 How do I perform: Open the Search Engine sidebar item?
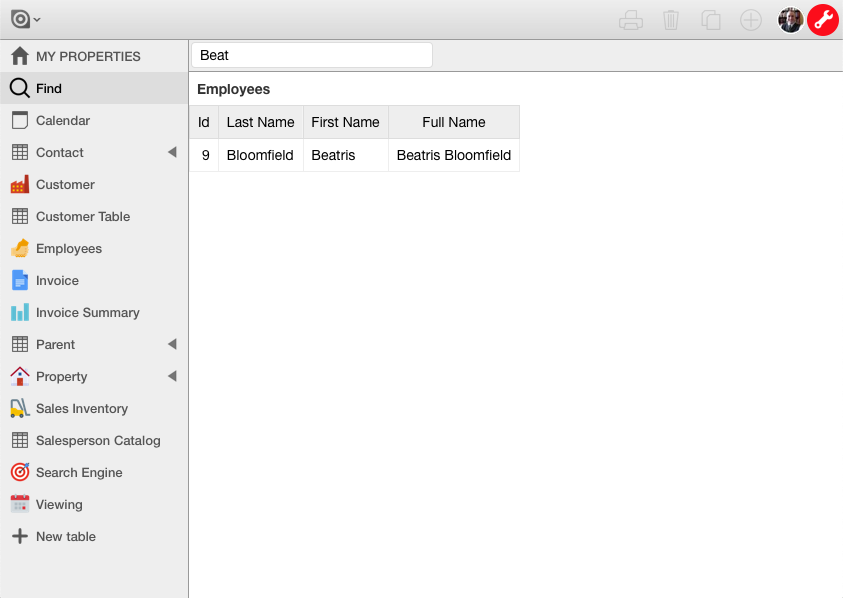[94, 472]
